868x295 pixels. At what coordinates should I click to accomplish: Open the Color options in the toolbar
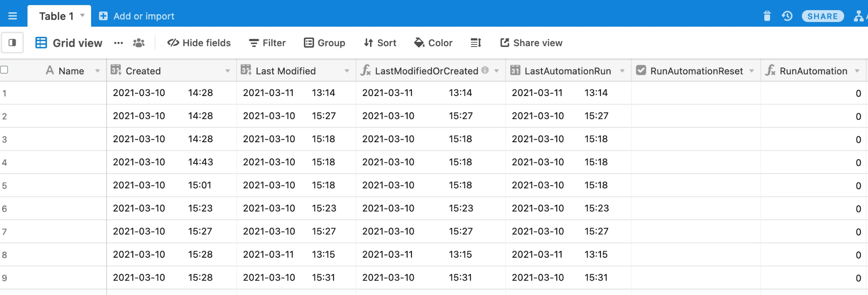click(x=433, y=43)
